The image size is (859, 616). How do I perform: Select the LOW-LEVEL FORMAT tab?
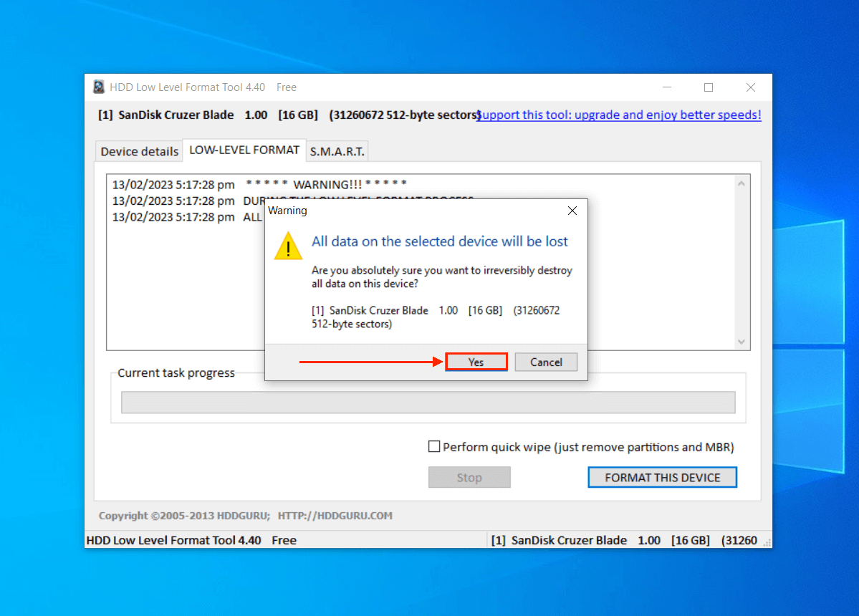(244, 150)
